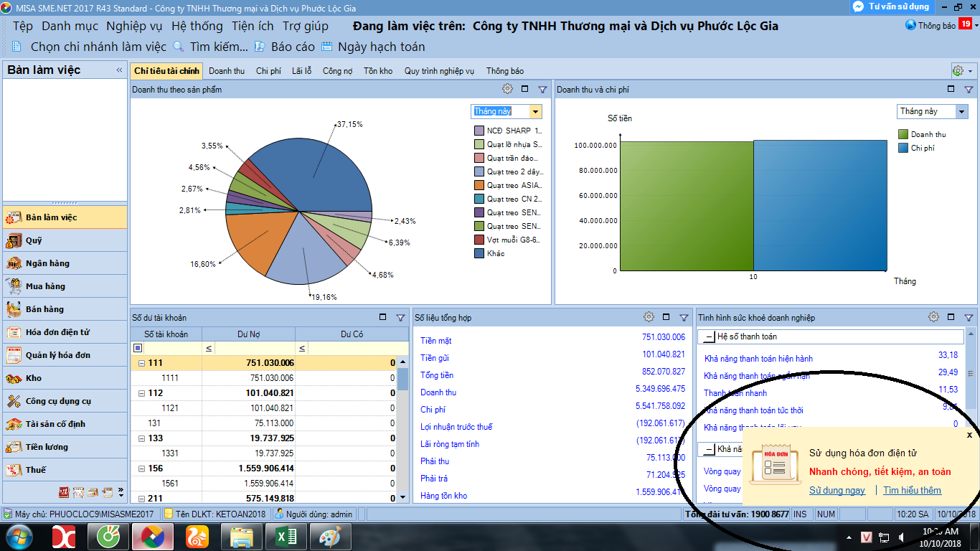This screenshot has width=980, height=551.
Task: Switch to the Lãi lỗ tab
Action: [x=301, y=71]
